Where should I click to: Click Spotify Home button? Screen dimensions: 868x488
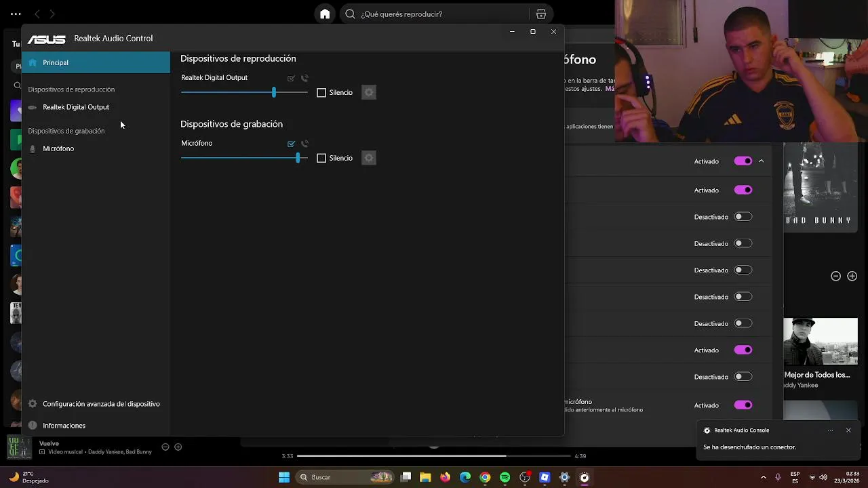[x=325, y=14]
